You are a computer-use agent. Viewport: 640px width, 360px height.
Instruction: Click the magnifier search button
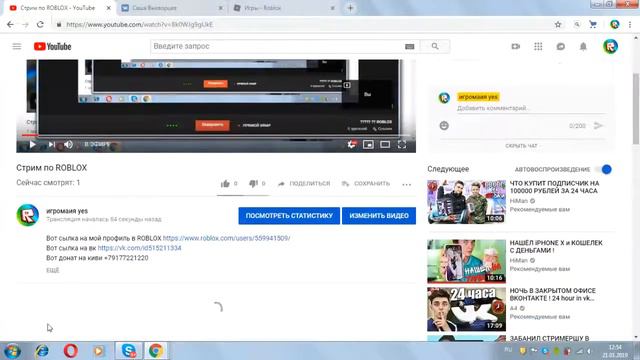point(435,47)
